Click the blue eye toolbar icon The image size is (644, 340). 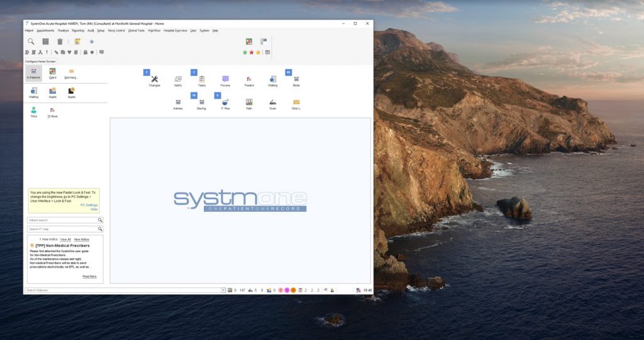pos(92,41)
